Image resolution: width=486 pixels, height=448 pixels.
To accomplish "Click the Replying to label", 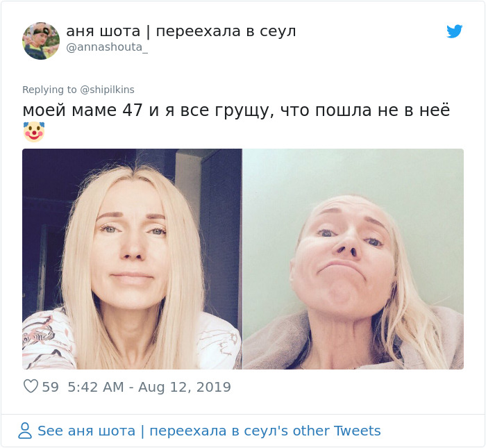I will coord(49,90).
